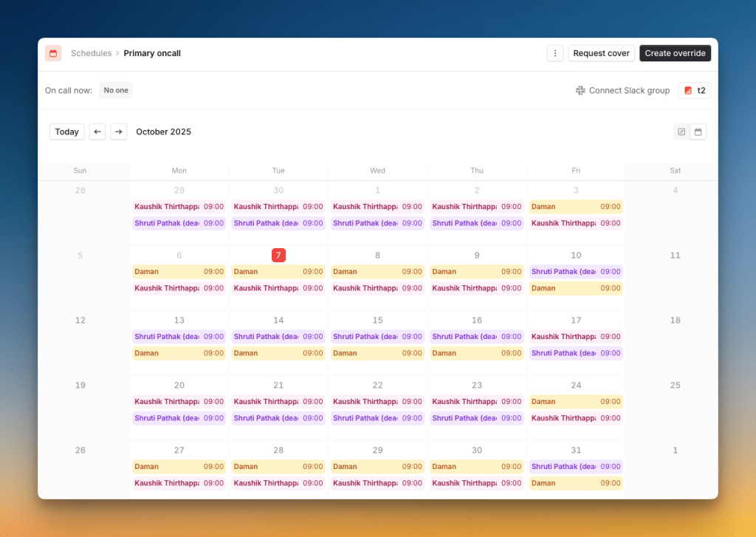Click the No one on-call chip

[x=115, y=90]
